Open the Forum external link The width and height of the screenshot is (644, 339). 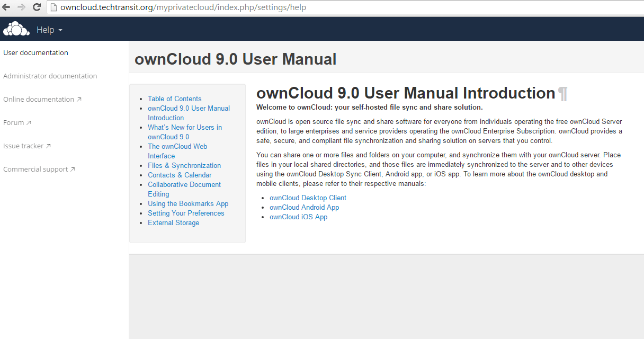17,122
